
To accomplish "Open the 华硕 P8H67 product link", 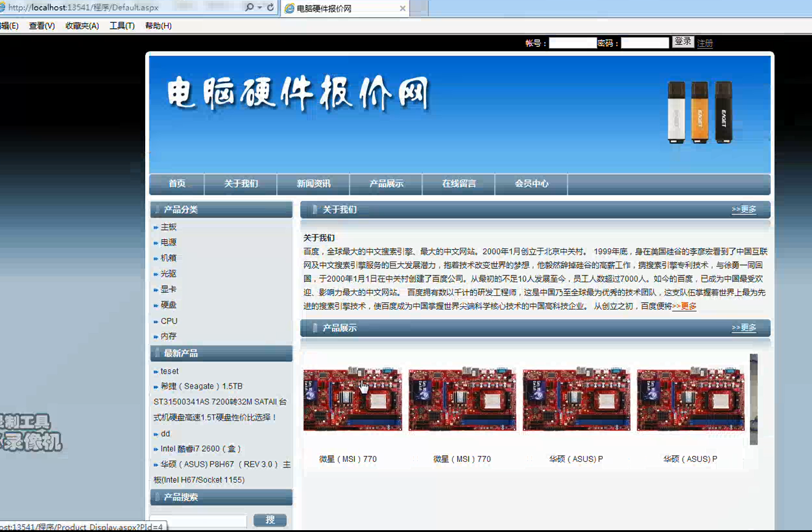I will [x=222, y=472].
